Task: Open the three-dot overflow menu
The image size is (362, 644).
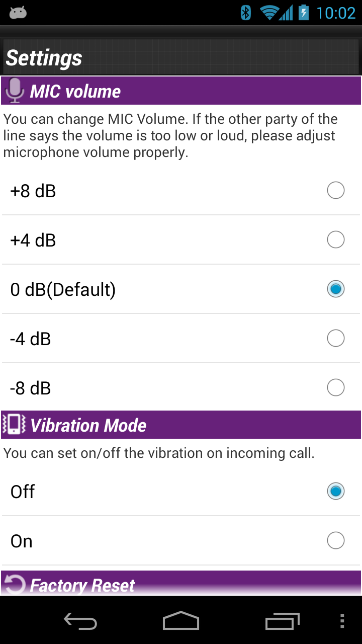Action: pos(342,621)
